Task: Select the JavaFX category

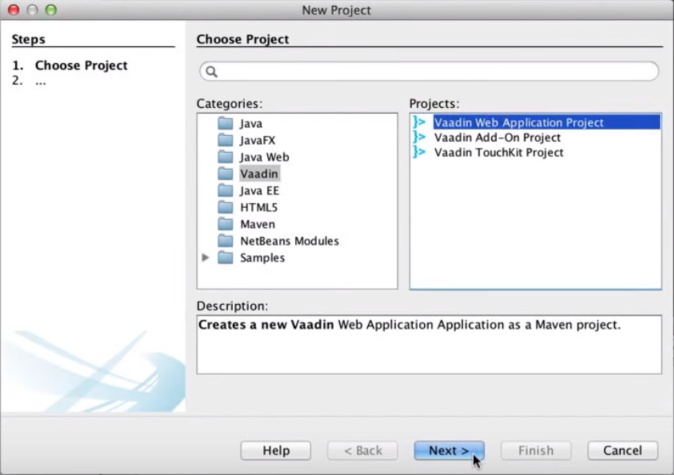Action: tap(257, 141)
